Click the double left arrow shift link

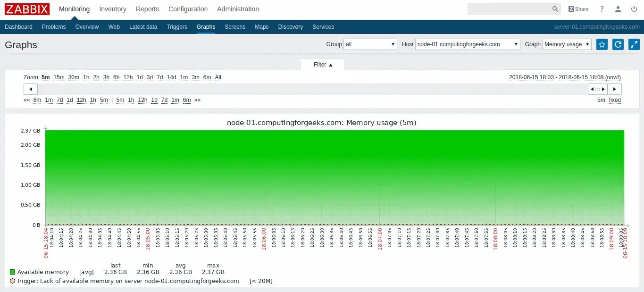point(27,100)
